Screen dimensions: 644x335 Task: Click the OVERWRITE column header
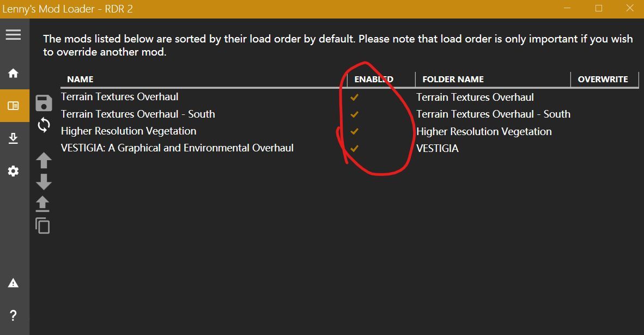[603, 80]
